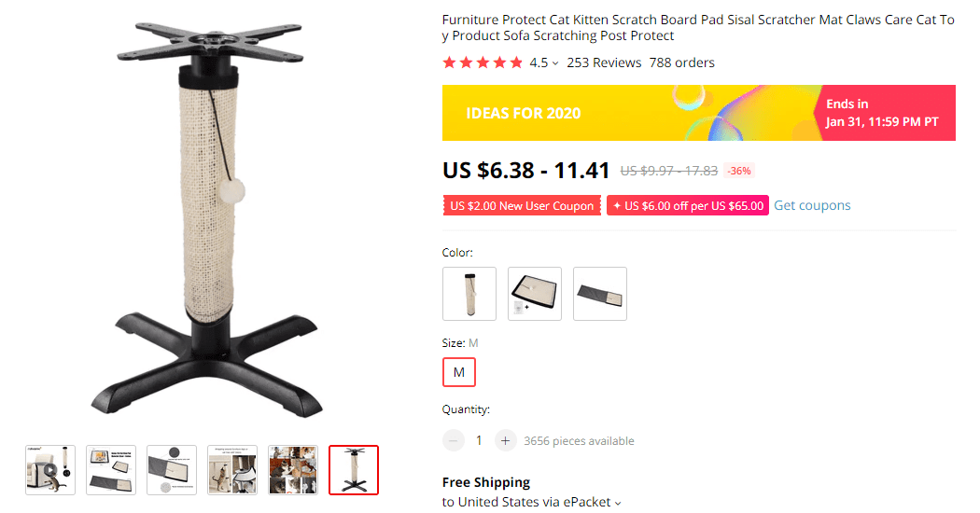Select the table-stand scratcher thumbnail
Viewport: 980px width, 513px height.
tap(354, 470)
